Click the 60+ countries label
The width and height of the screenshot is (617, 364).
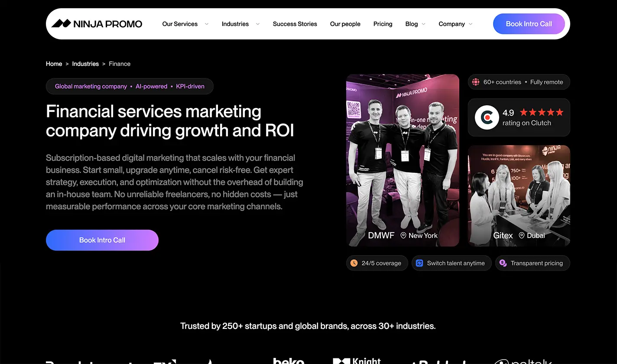tap(502, 82)
